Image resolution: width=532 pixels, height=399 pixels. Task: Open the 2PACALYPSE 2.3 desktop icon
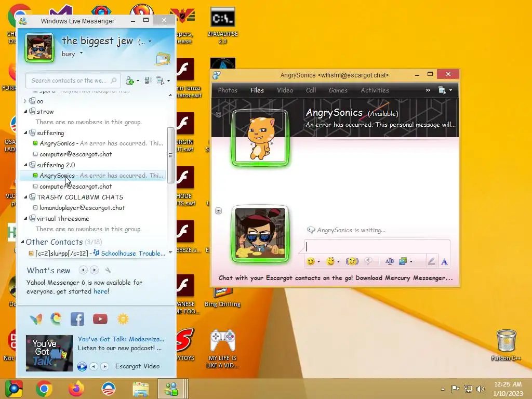(x=222, y=25)
